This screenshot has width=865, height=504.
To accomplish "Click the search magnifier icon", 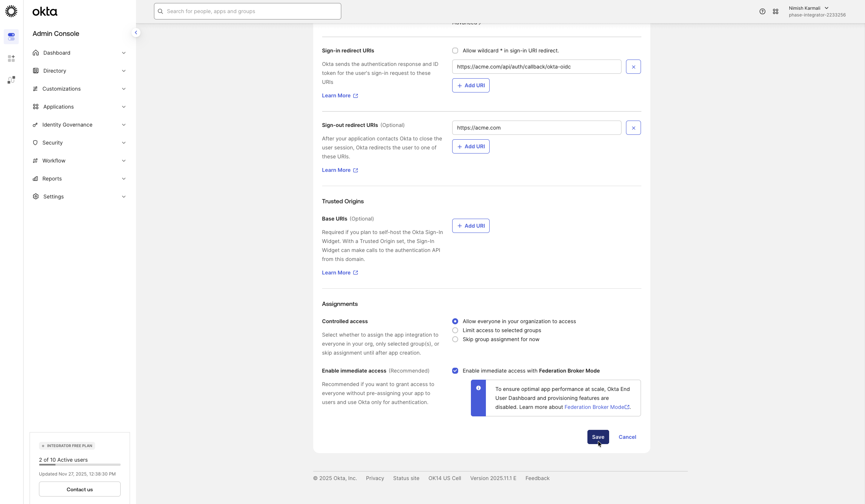I will tap(160, 11).
